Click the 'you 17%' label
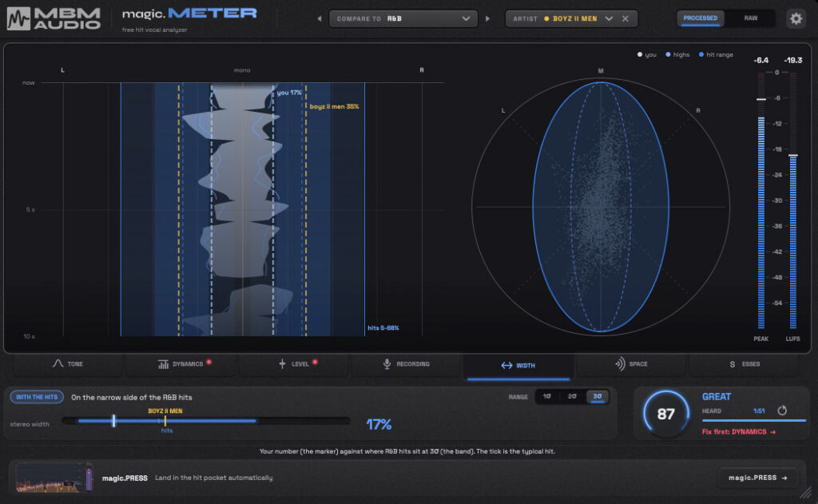The image size is (818, 504). pyautogui.click(x=289, y=93)
